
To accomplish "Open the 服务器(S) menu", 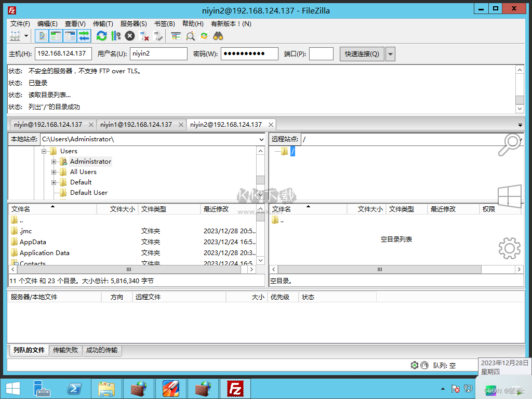I will (134, 24).
